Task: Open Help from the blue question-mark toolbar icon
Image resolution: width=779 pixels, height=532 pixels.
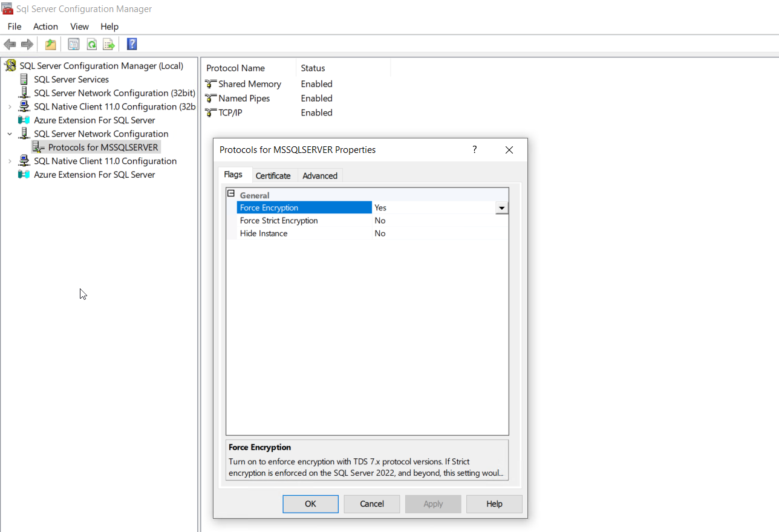Action: (132, 44)
